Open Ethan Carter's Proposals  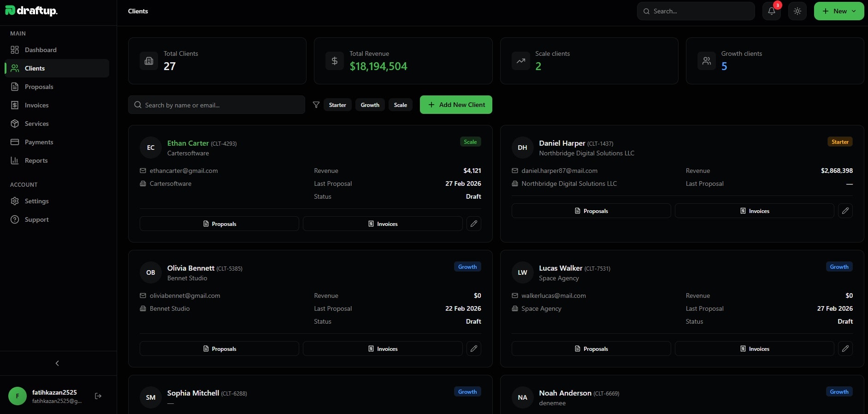(x=219, y=224)
